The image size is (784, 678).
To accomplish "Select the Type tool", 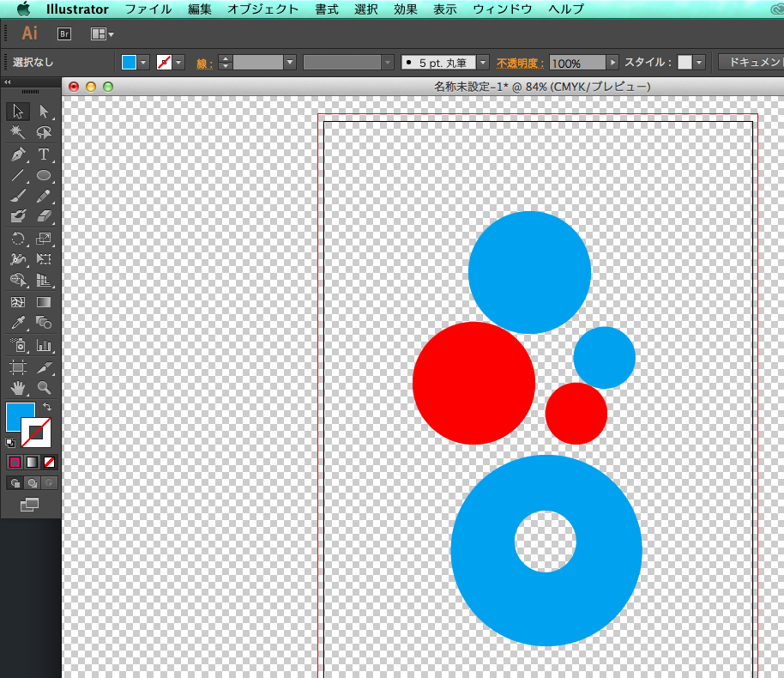I will click(x=44, y=154).
